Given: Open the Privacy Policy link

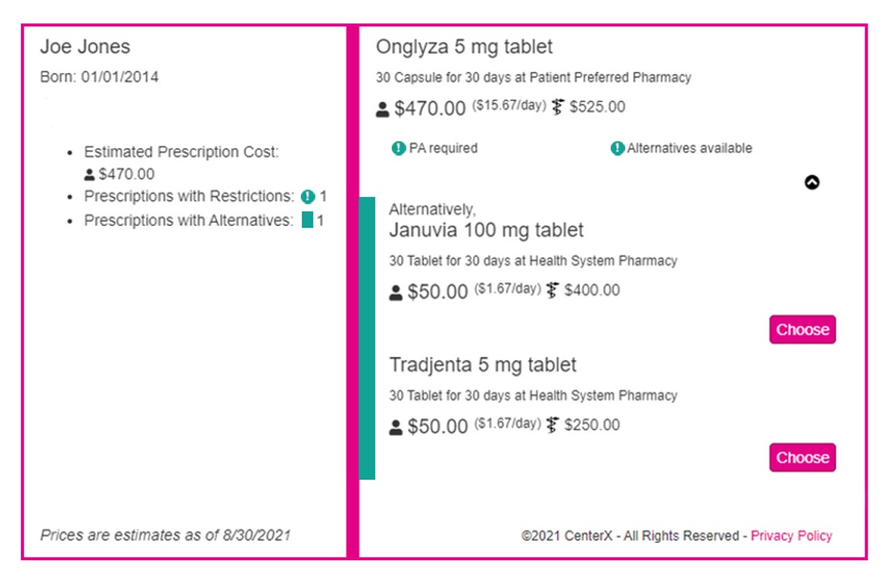Looking at the screenshot, I should pos(791,535).
